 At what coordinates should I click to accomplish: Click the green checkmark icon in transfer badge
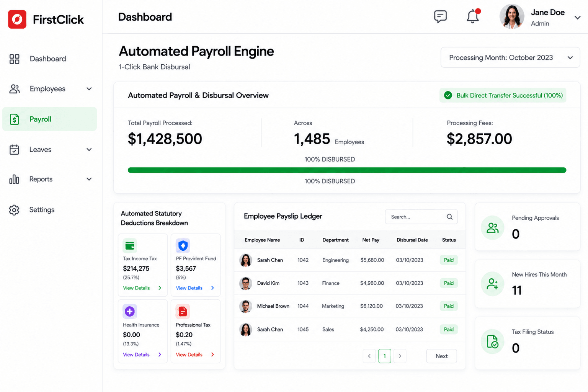448,95
